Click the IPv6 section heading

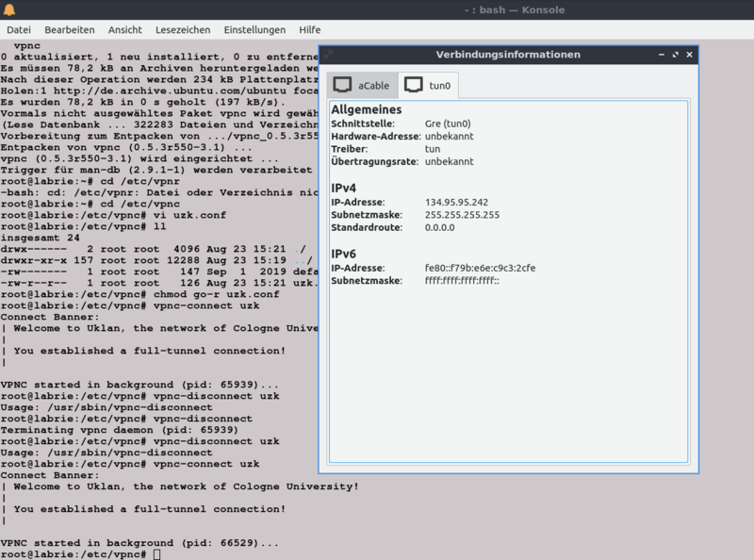[x=343, y=254]
